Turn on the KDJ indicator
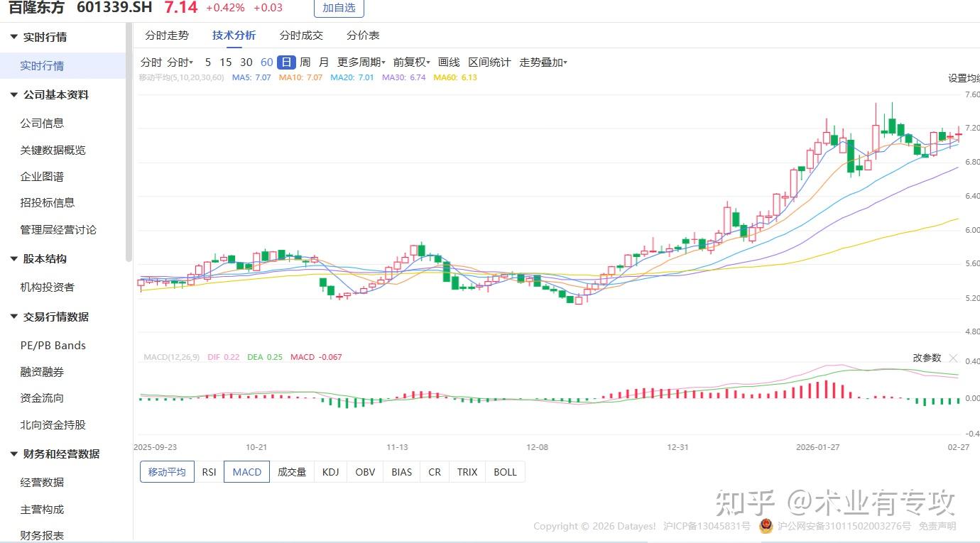The image size is (980, 543). pos(330,472)
